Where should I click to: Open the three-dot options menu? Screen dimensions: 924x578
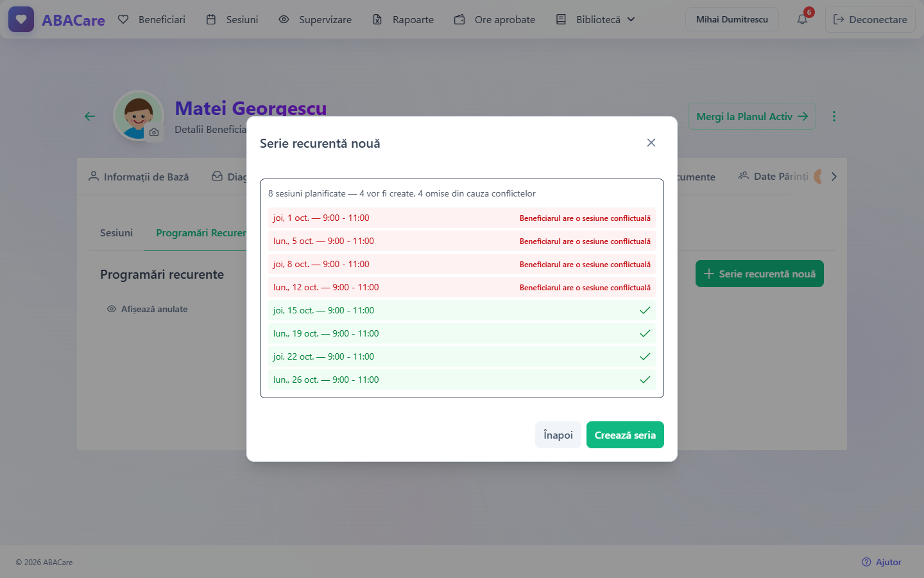pyautogui.click(x=834, y=116)
